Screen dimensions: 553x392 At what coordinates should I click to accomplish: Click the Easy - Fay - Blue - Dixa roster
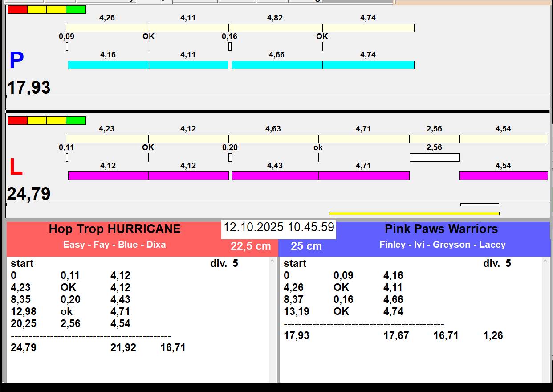[x=114, y=245]
